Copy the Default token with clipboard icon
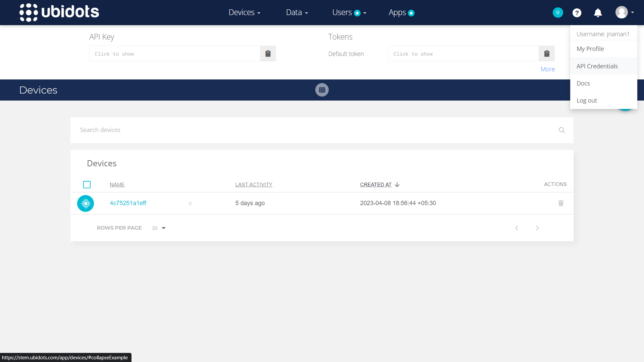Viewport: 644px width, 362px height. click(546, 54)
